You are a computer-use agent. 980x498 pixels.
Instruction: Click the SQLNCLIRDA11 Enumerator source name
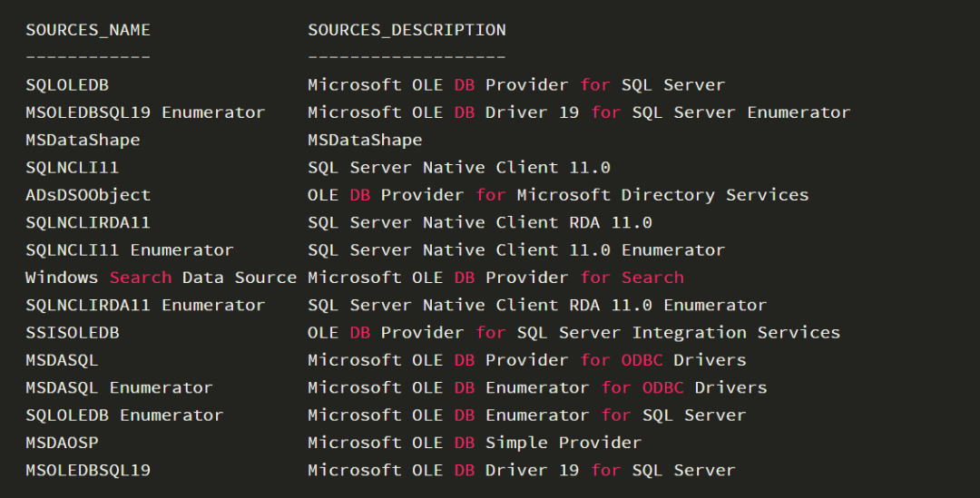point(145,305)
